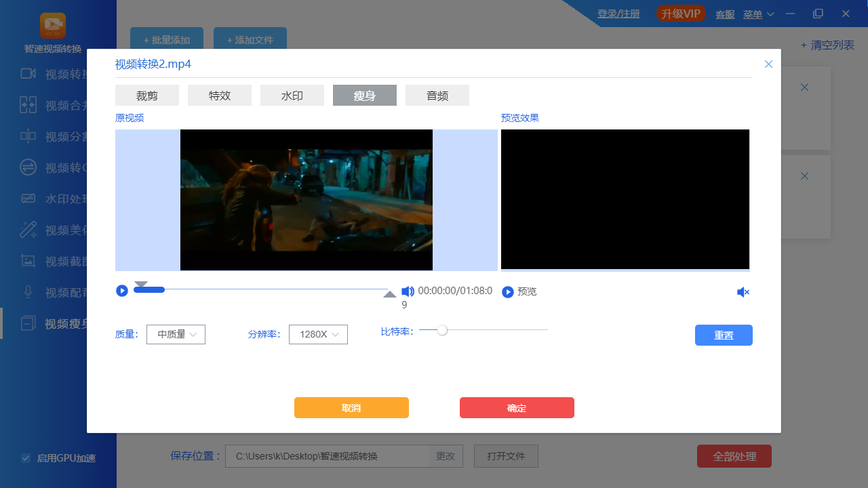Expand the 分辨率 resolution dropdown
The height and width of the screenshot is (488, 868).
[318, 334]
